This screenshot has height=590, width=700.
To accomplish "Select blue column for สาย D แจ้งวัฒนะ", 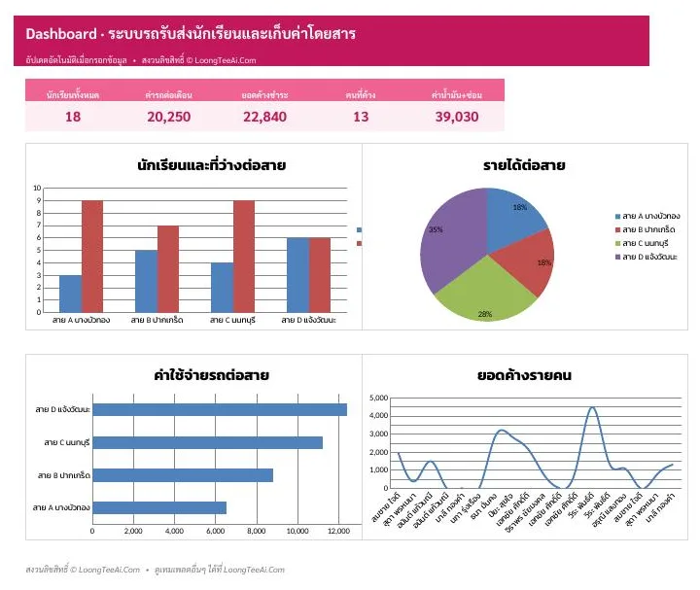I will pos(297,275).
